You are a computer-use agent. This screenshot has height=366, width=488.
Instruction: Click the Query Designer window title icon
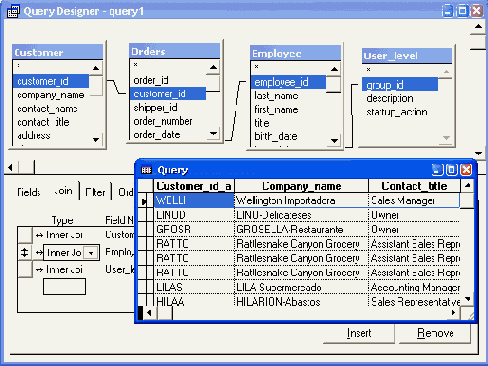13,11
